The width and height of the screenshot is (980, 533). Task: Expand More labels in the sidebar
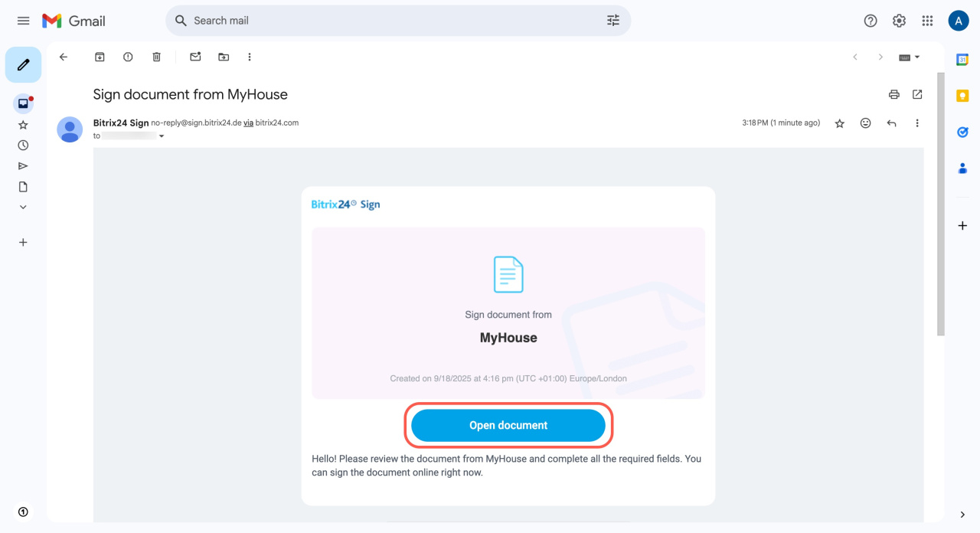click(x=23, y=207)
